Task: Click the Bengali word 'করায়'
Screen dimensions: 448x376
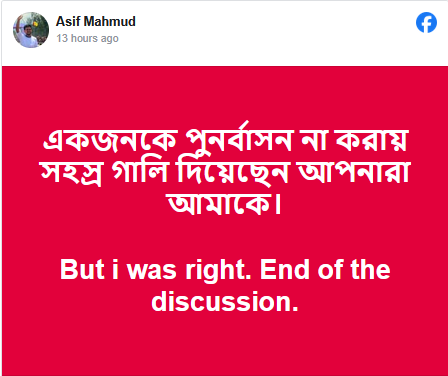Action: (x=371, y=140)
